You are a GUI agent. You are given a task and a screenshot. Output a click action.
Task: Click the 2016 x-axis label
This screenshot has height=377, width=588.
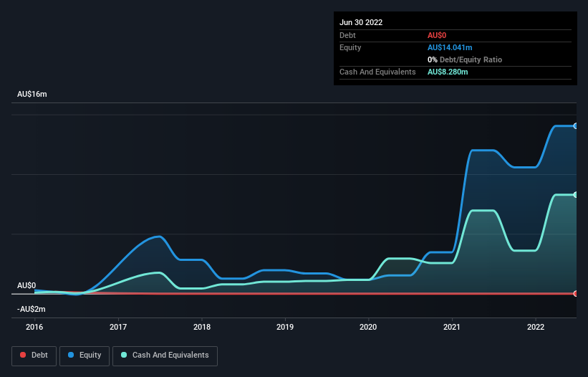[34, 327]
